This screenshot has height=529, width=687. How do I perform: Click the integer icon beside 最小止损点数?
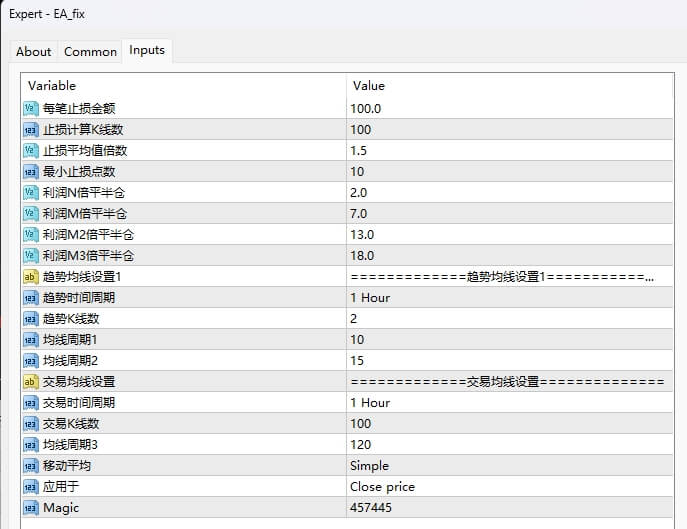pyautogui.click(x=31, y=172)
